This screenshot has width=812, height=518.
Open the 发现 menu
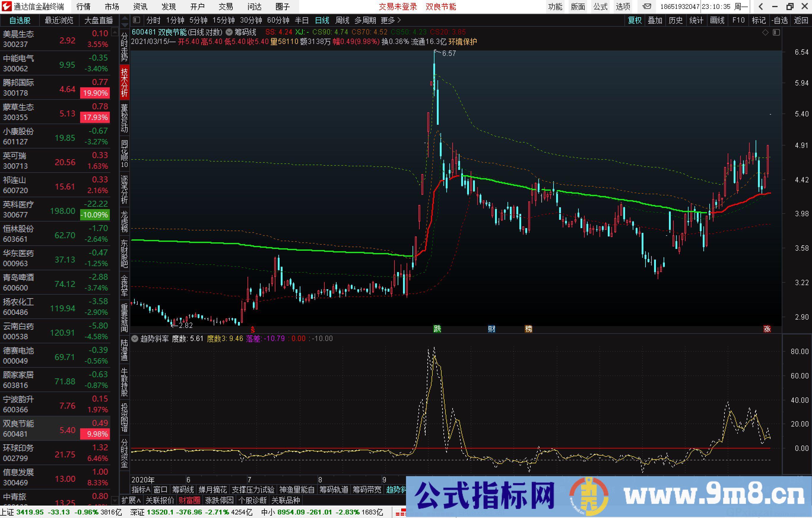[x=169, y=7]
